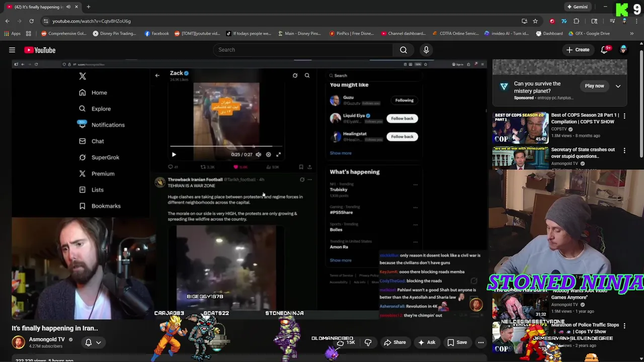The width and height of the screenshot is (644, 362).
Task: Show more bookmarks with the overflow chevron
Action: (631, 34)
